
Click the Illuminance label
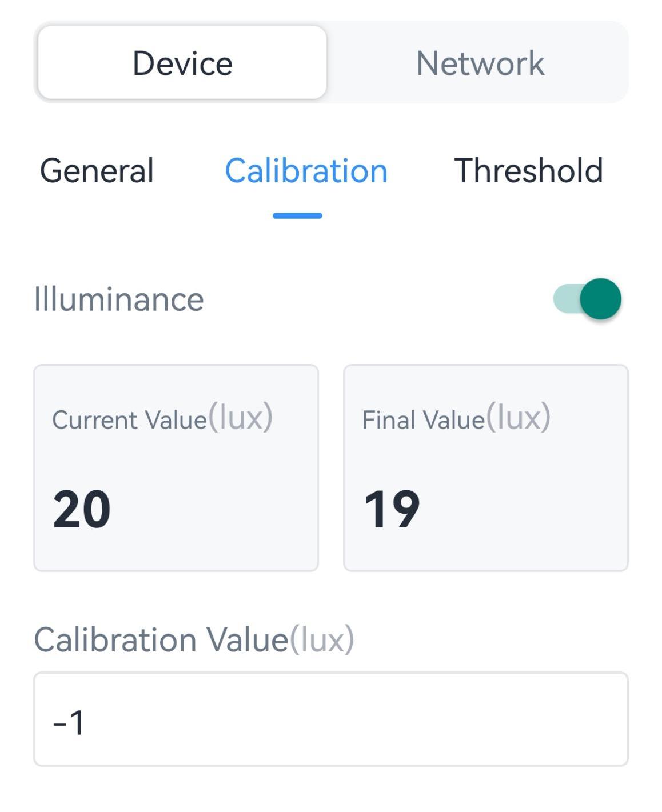click(119, 299)
